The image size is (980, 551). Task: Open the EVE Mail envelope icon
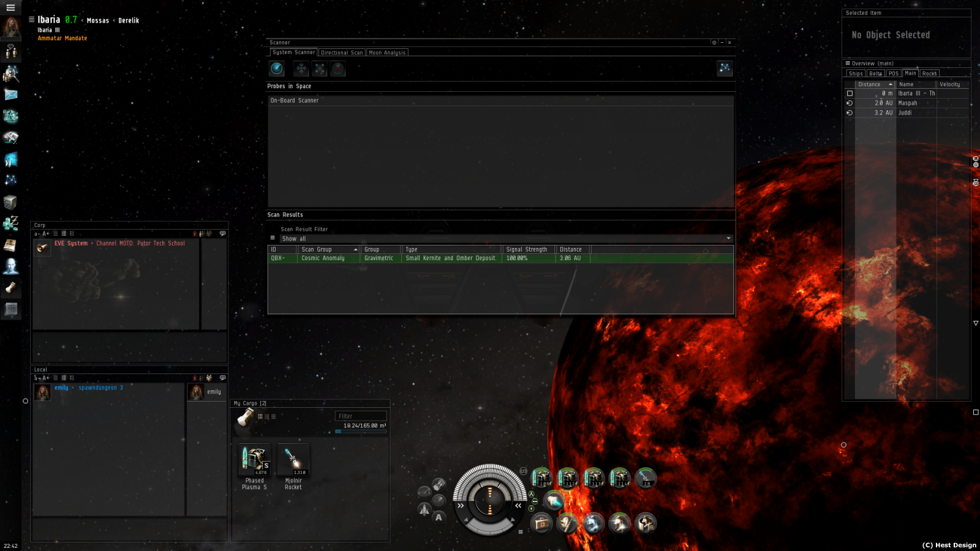pyautogui.click(x=10, y=94)
